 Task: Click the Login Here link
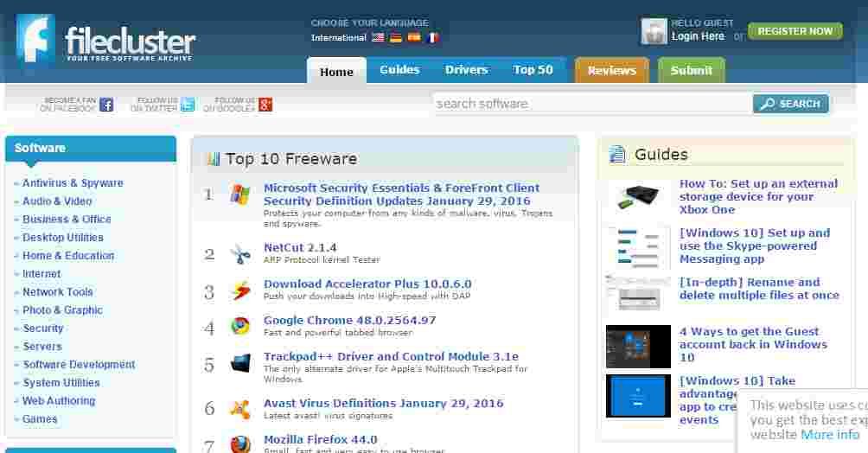[698, 36]
